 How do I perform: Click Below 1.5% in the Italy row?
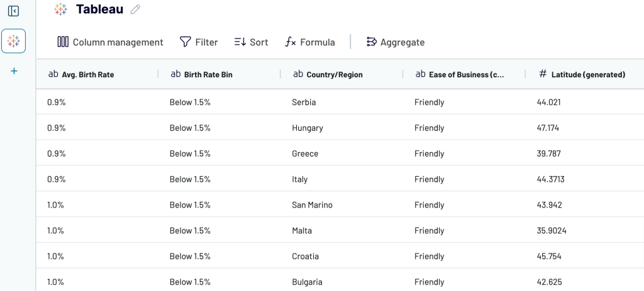point(190,179)
